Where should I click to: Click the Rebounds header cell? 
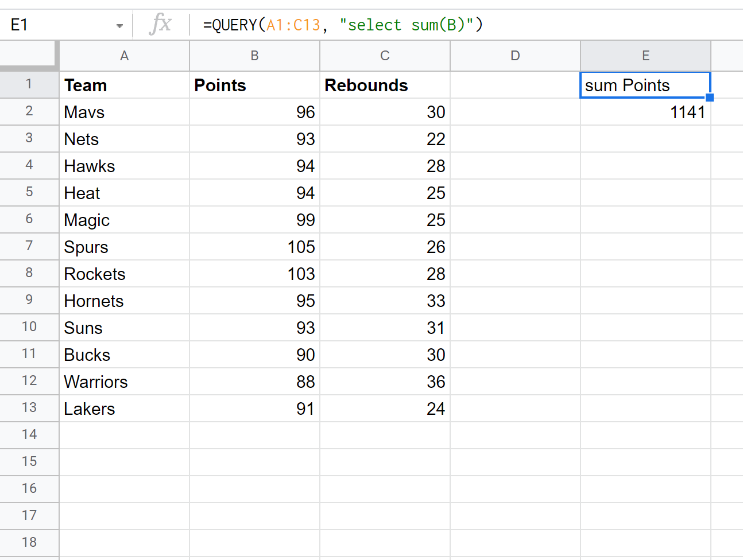coord(385,85)
